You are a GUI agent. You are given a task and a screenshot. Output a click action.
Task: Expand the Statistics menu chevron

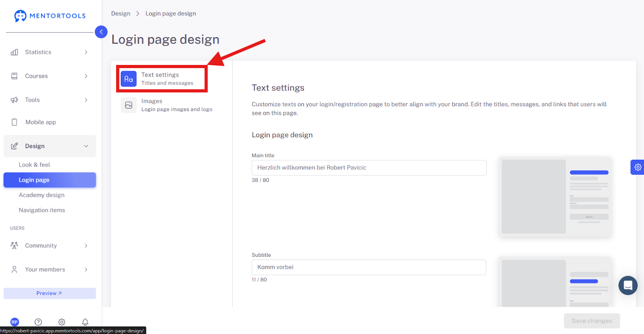pos(86,52)
